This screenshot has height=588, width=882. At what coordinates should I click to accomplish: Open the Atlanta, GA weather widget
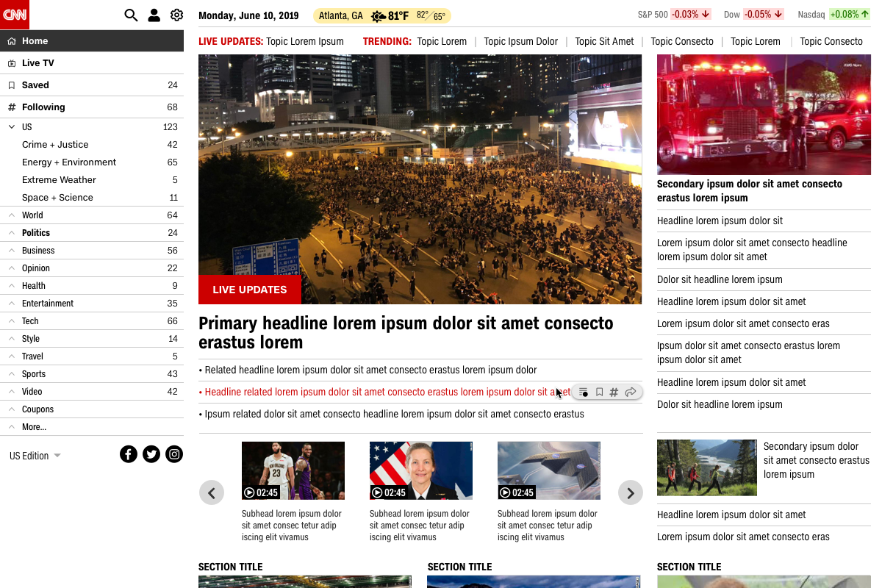[x=382, y=16]
